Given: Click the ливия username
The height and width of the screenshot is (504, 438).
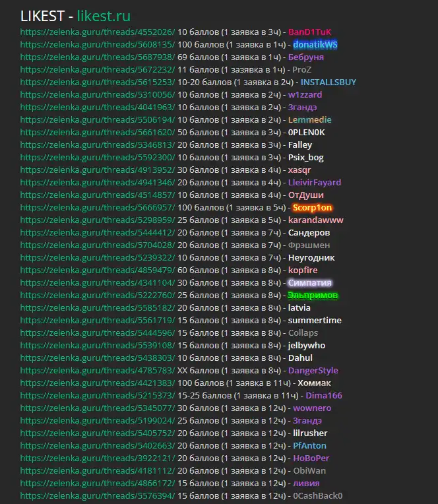Looking at the screenshot, I should click(306, 484).
